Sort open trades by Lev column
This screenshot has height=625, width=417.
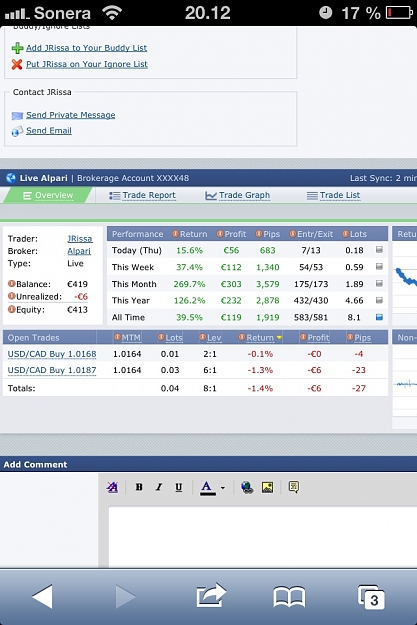coord(214,338)
